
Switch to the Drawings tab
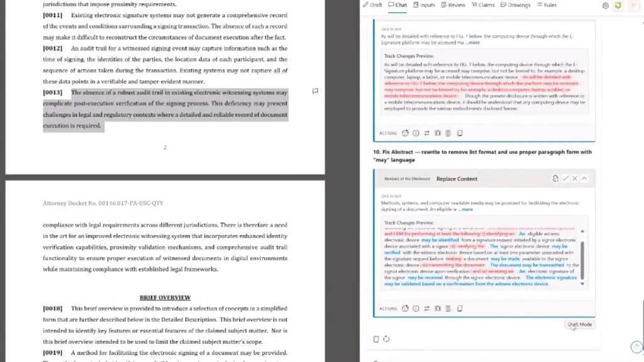point(515,5)
